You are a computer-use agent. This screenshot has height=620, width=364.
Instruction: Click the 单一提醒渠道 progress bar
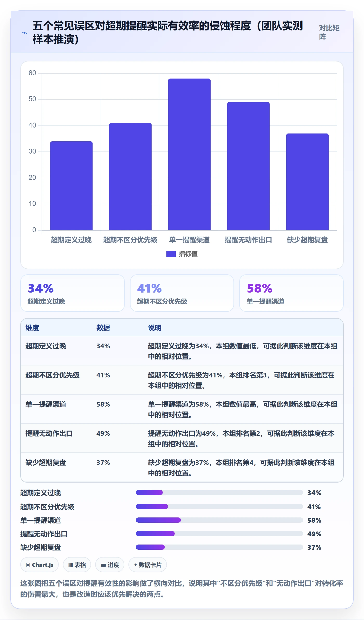click(219, 520)
